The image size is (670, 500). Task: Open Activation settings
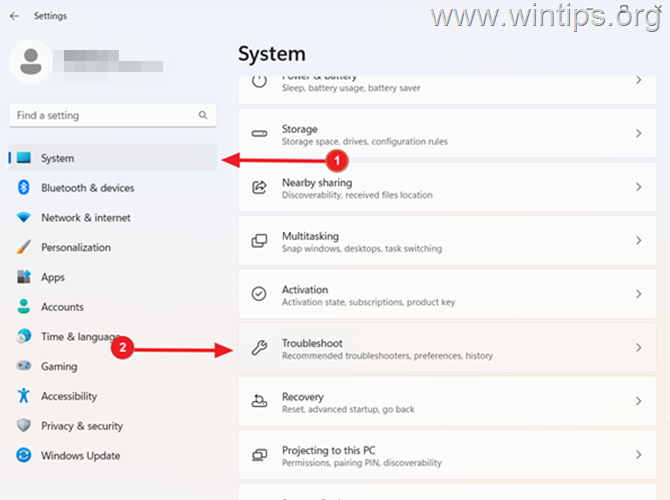coord(447,294)
